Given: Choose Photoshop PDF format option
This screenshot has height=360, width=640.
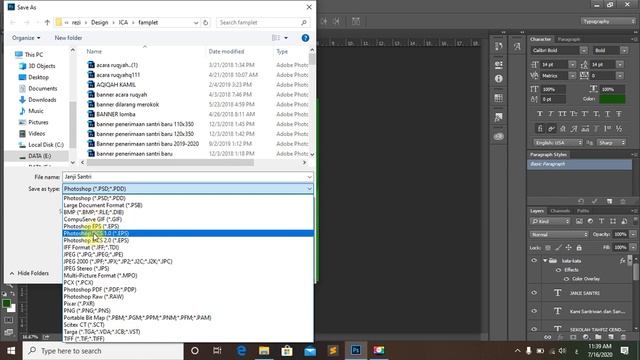Looking at the screenshot, I should click(x=100, y=289).
